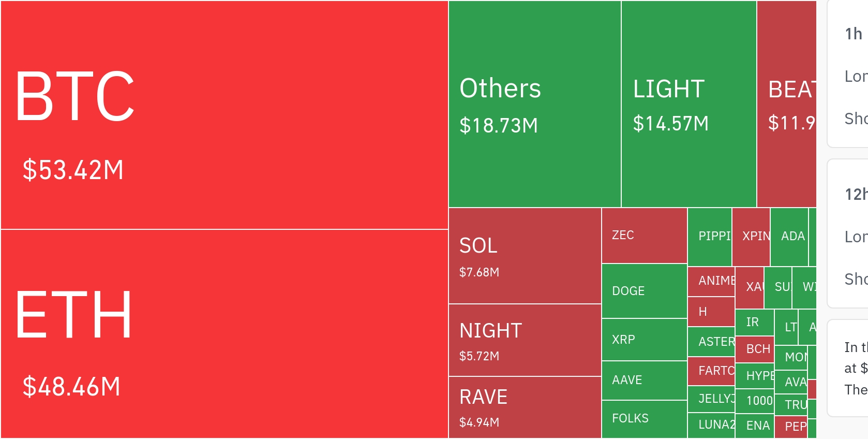This screenshot has width=868, height=439.
Task: Click the red BCH block
Action: click(x=754, y=349)
